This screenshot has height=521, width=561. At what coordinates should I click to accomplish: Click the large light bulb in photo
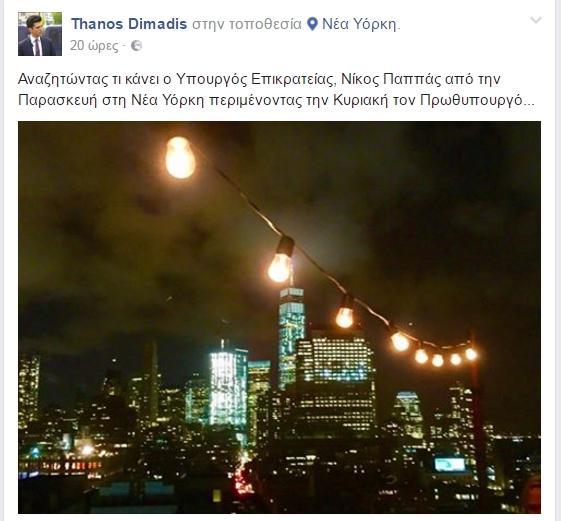coord(180,157)
